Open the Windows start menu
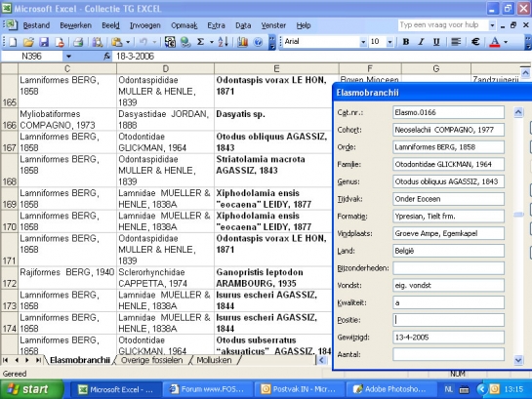 [32, 389]
